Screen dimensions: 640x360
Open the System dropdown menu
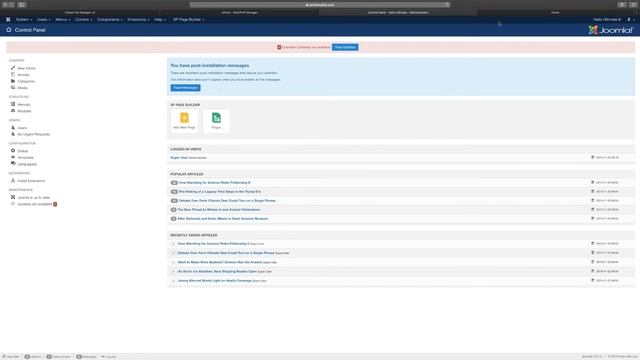[24, 20]
